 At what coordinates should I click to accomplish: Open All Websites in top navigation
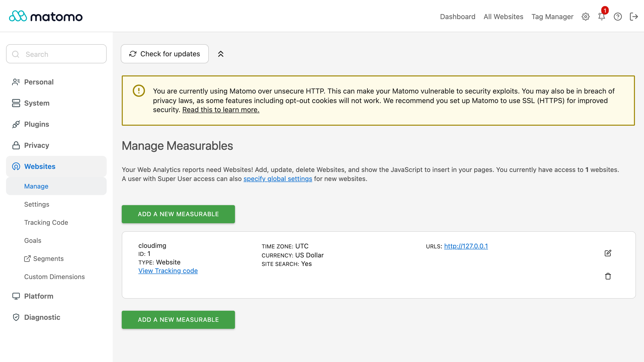tap(503, 17)
